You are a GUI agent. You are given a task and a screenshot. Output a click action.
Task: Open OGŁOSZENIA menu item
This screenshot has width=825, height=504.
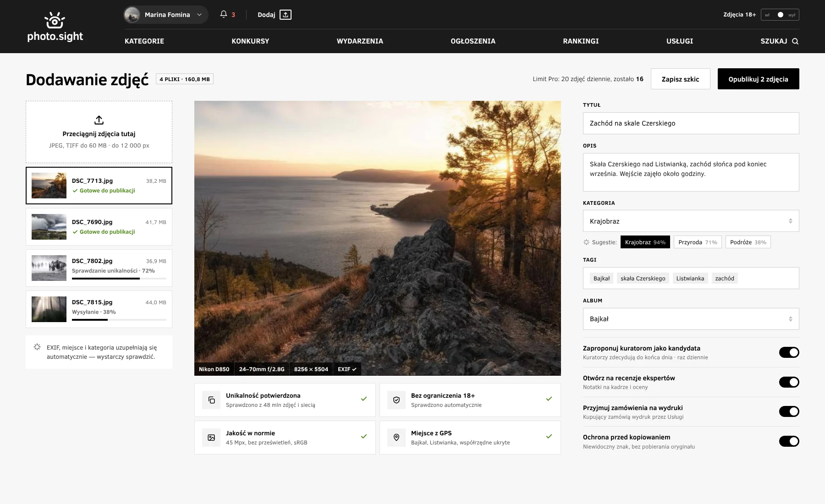tap(473, 41)
